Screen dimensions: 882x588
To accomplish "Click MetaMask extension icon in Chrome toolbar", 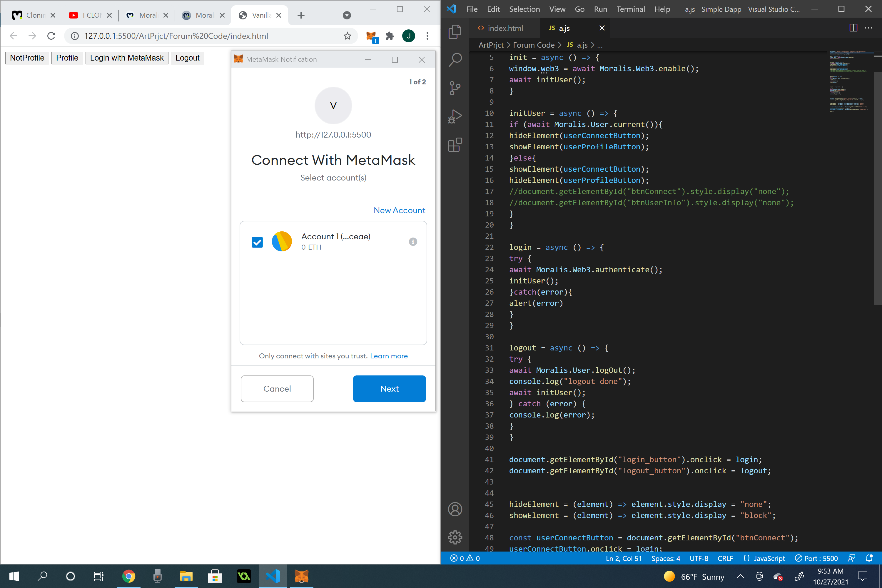I will (x=372, y=36).
